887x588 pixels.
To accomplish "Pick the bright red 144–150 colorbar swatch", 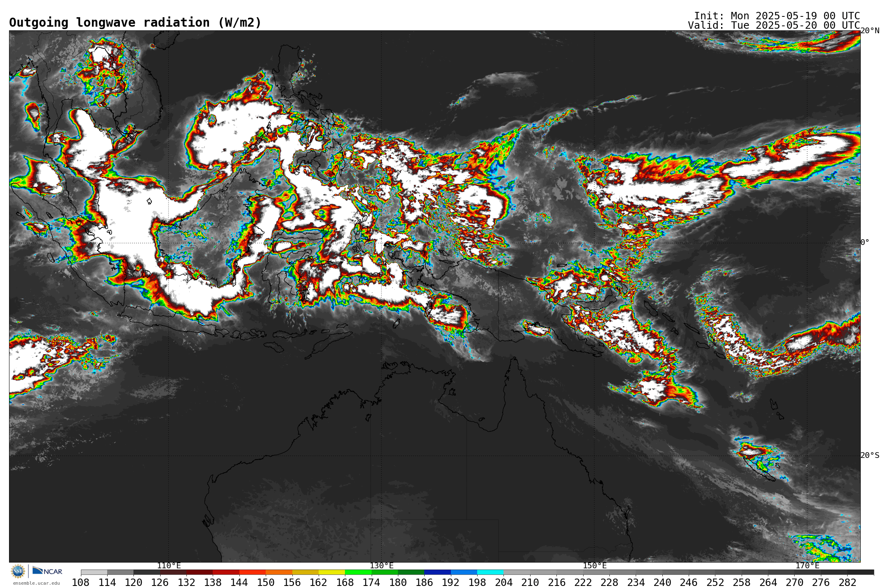I will 253,572.
